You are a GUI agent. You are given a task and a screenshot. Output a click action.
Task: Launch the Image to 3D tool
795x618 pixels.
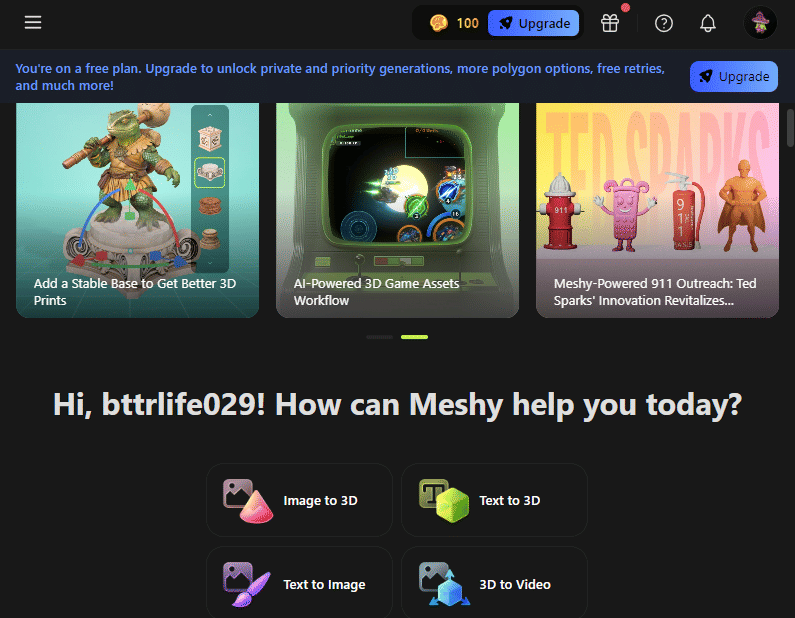point(299,500)
